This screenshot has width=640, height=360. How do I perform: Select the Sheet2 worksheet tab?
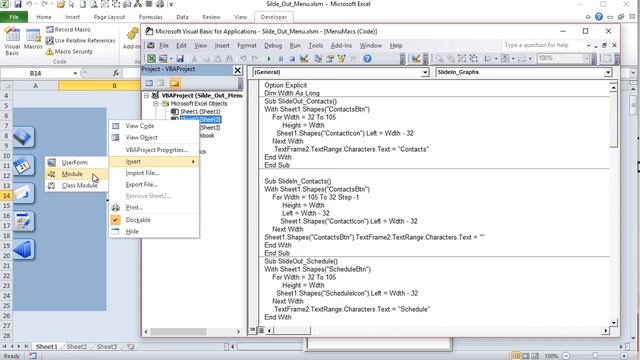[x=76, y=347]
